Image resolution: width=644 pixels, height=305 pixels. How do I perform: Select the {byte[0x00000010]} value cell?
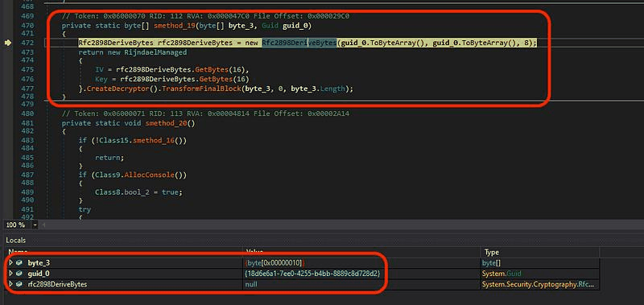[275, 262]
